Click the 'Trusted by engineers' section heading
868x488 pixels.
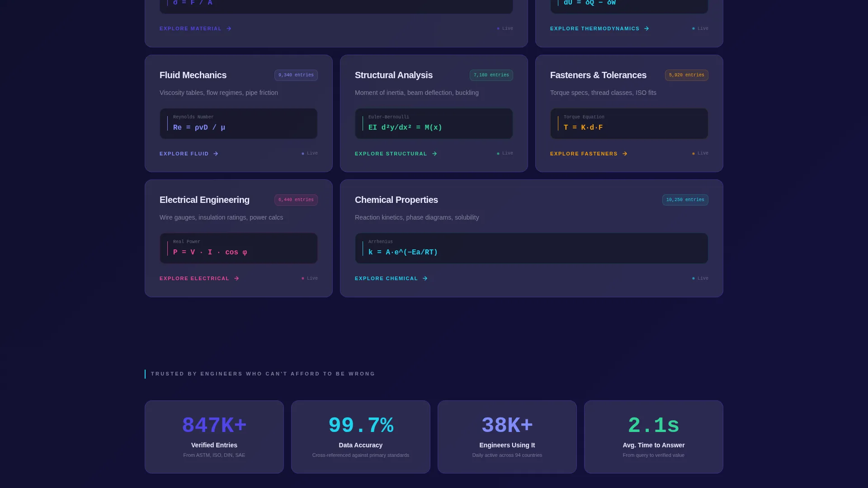(x=263, y=374)
